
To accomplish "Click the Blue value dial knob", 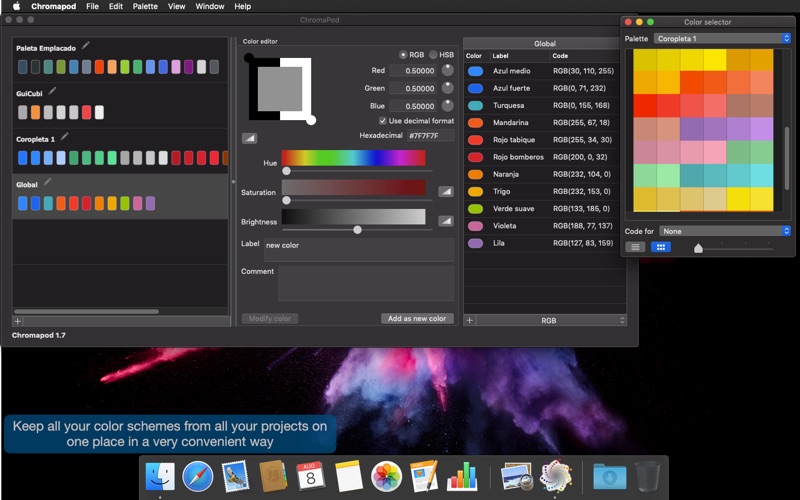I will 447,106.
